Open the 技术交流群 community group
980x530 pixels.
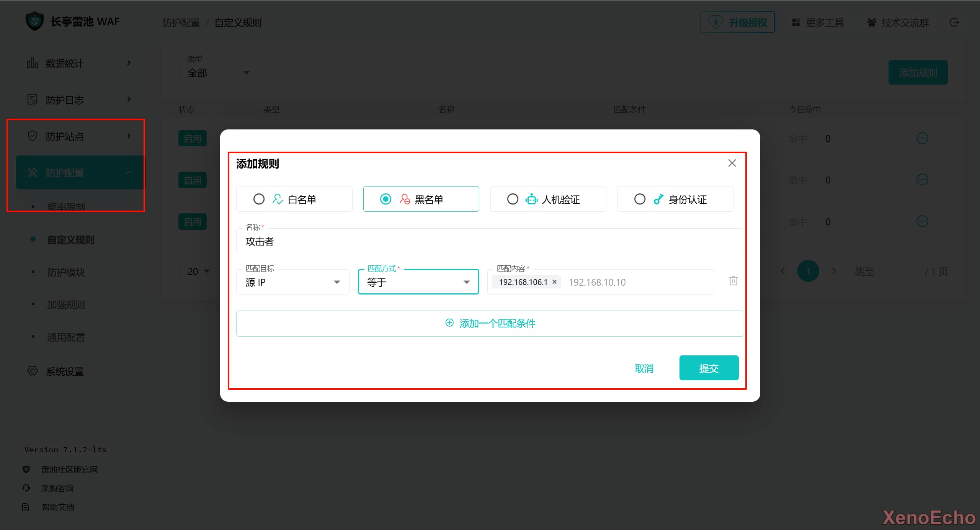click(x=898, y=23)
